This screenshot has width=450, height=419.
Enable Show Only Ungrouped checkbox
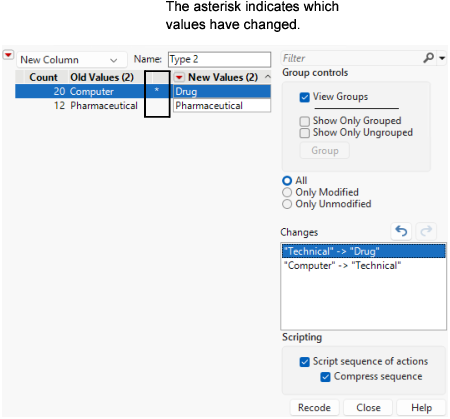(304, 133)
